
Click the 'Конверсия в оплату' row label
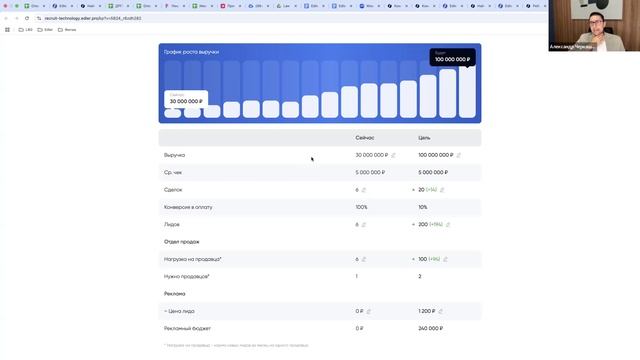pyautogui.click(x=188, y=207)
